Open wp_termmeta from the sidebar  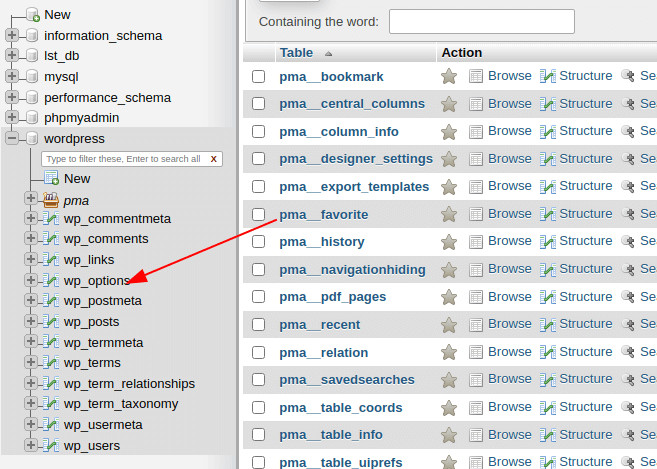(x=103, y=342)
